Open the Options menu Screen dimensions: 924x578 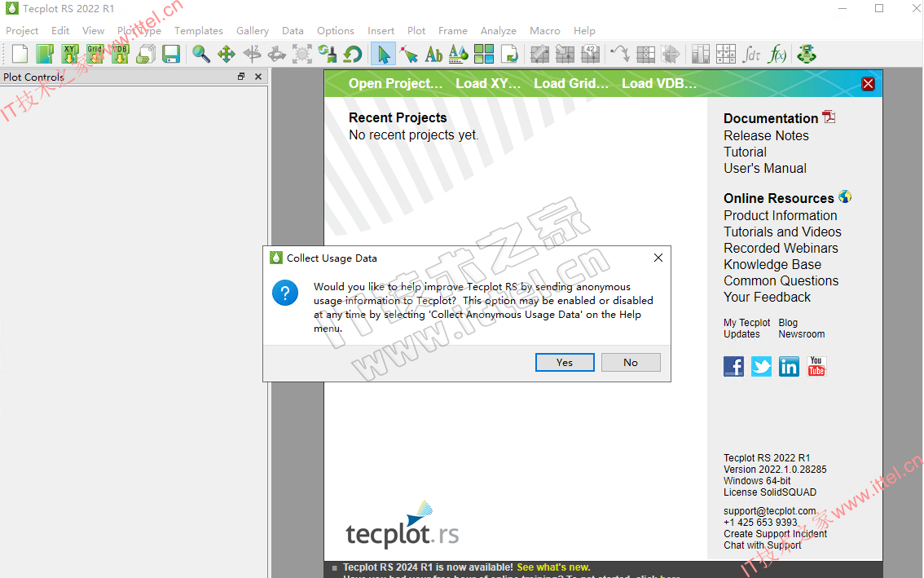click(336, 31)
